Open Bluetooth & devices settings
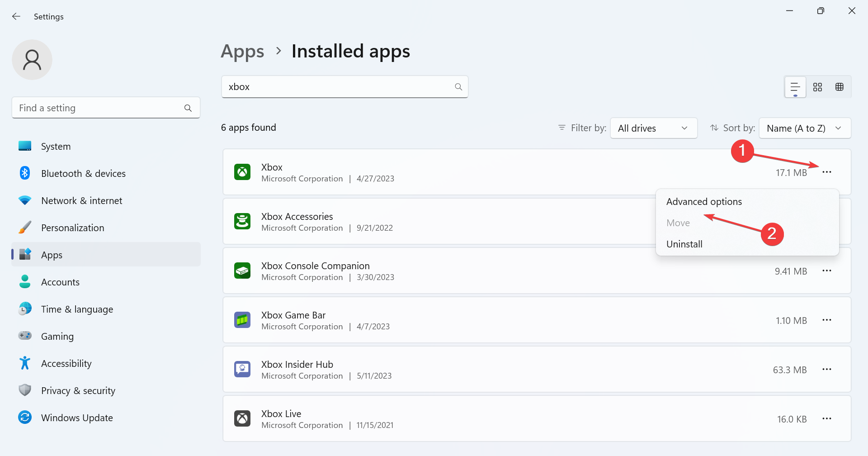The image size is (868, 456). [x=106, y=174]
